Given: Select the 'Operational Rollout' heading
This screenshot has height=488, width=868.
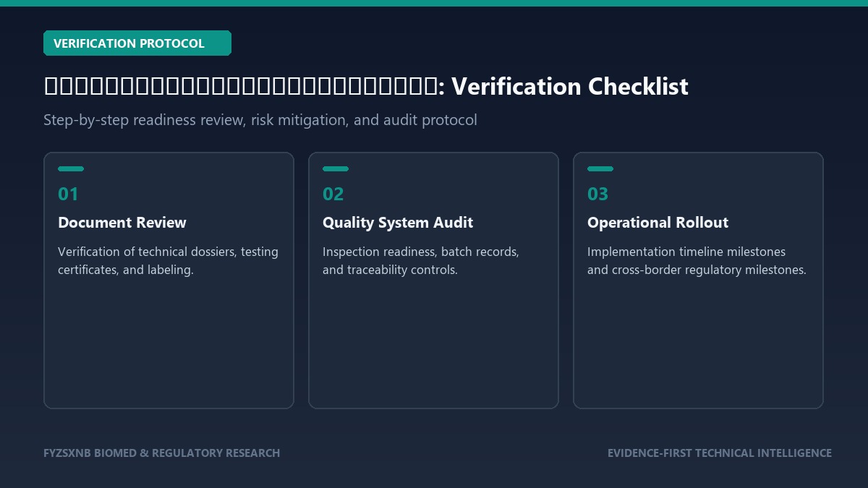Looking at the screenshot, I should point(658,223).
